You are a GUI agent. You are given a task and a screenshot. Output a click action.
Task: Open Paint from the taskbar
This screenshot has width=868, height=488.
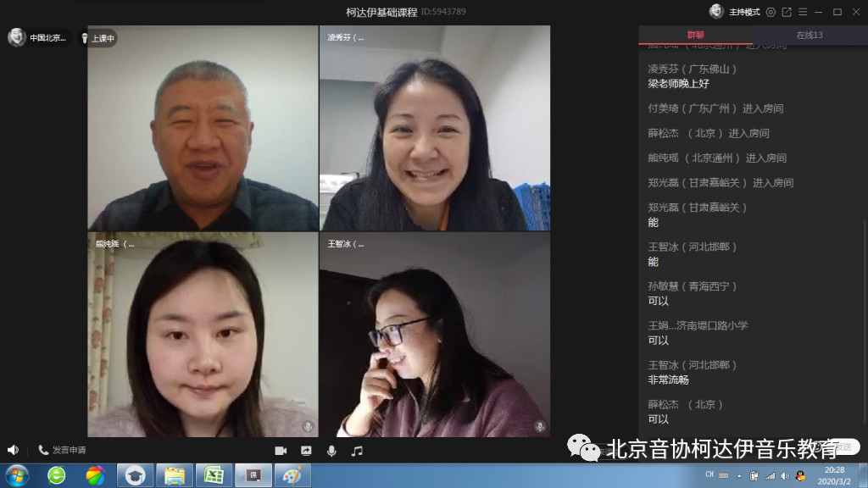(x=292, y=476)
